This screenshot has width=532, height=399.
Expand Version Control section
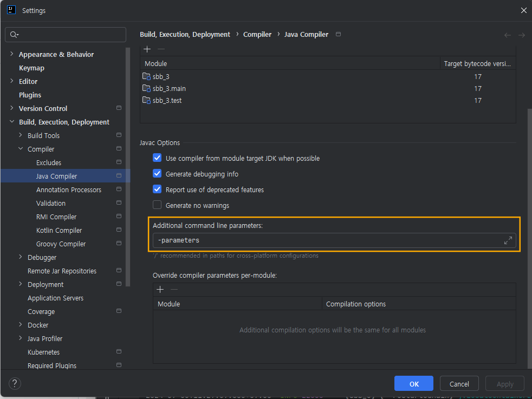(12, 108)
